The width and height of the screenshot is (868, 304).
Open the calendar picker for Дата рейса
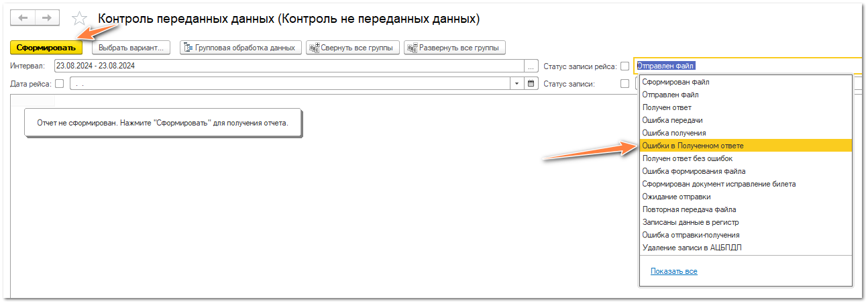pos(531,84)
